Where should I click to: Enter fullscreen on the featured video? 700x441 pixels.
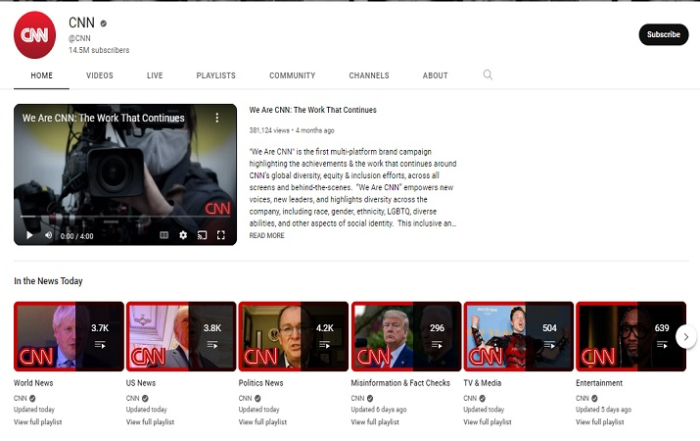(x=221, y=235)
